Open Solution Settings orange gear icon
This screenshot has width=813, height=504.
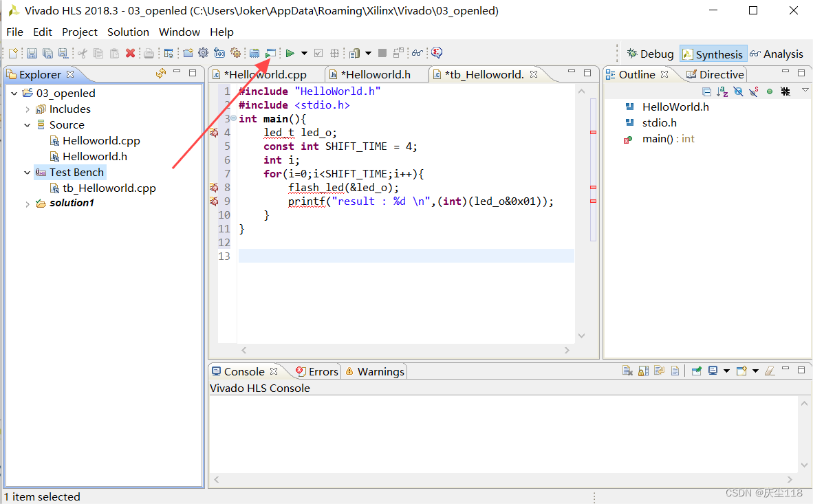pos(236,53)
